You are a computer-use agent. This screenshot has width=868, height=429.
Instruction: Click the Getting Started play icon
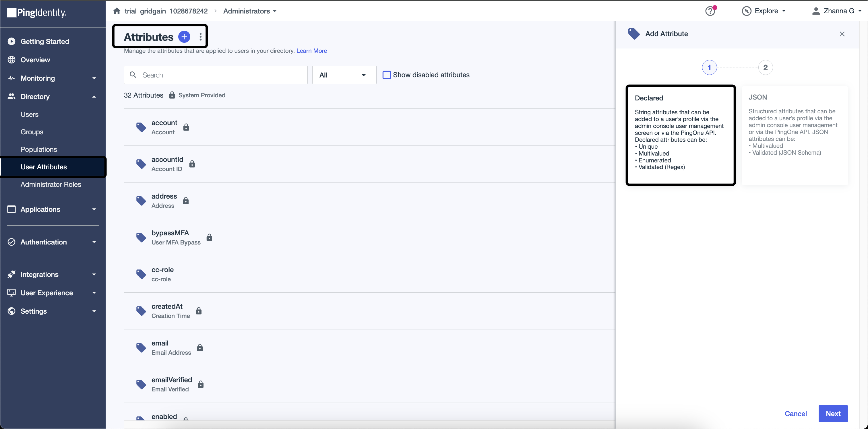11,41
